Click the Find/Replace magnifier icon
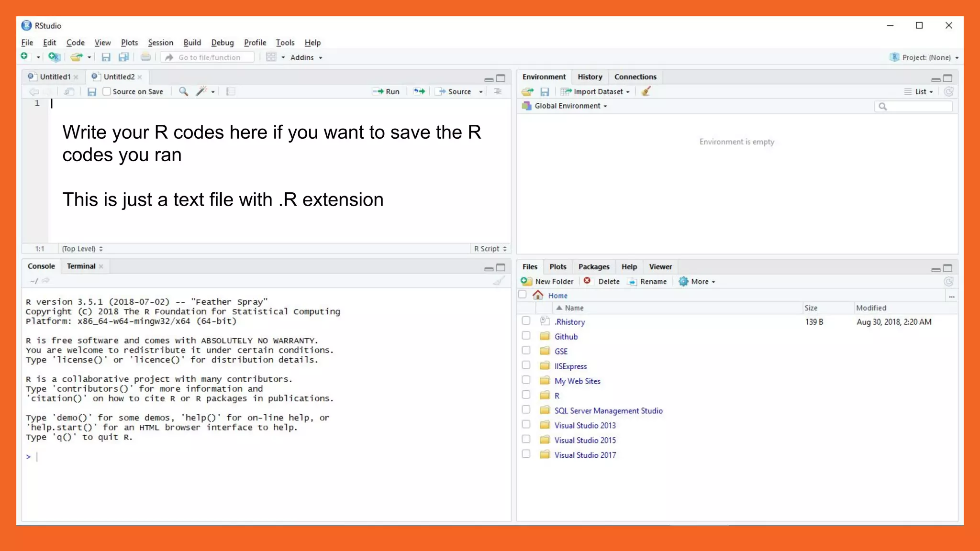Viewport: 980px width, 551px height. pyautogui.click(x=183, y=91)
